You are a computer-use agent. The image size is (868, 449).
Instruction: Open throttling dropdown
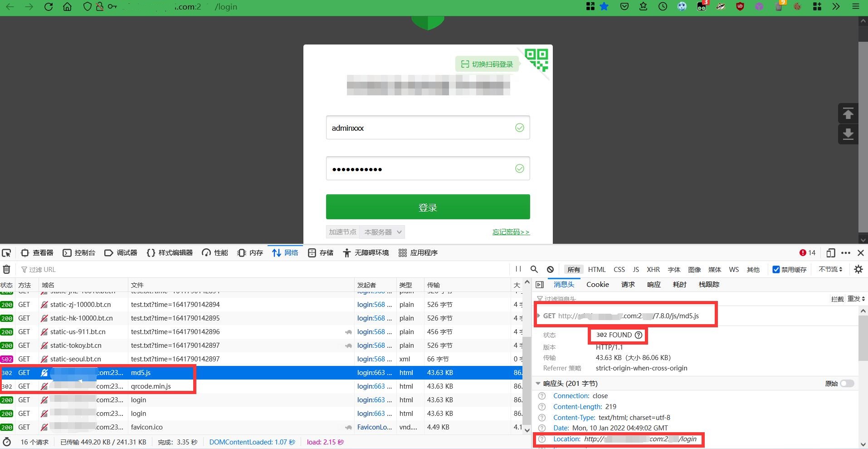click(830, 269)
